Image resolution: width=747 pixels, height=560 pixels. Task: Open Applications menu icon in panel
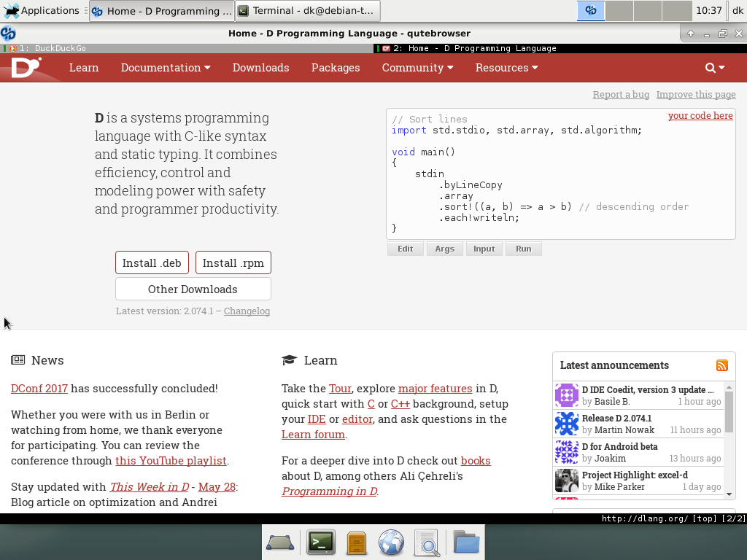[x=11, y=10]
